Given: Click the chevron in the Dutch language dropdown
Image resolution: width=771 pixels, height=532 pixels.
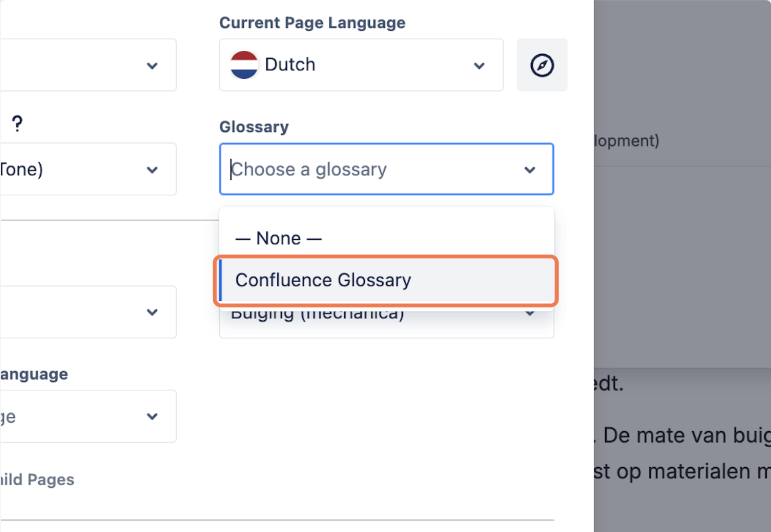Looking at the screenshot, I should coord(479,66).
